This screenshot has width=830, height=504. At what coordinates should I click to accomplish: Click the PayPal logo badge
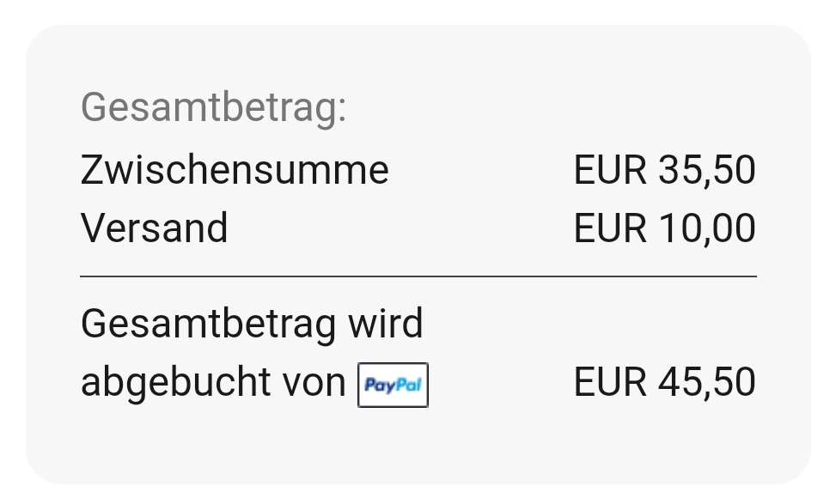tap(393, 385)
